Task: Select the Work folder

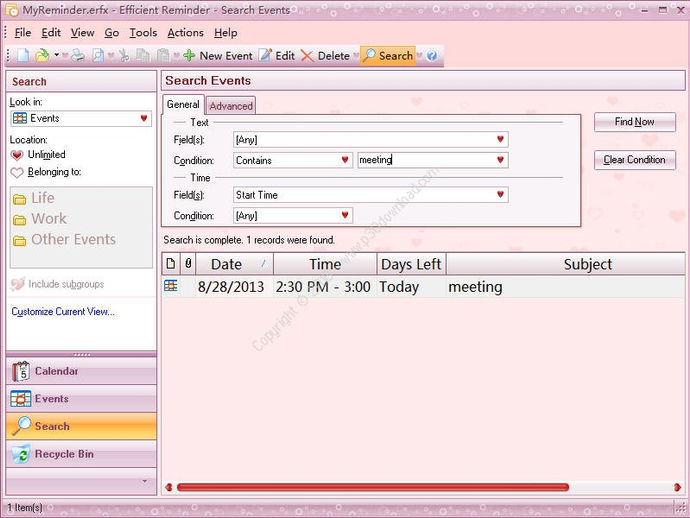Action: [x=40, y=219]
